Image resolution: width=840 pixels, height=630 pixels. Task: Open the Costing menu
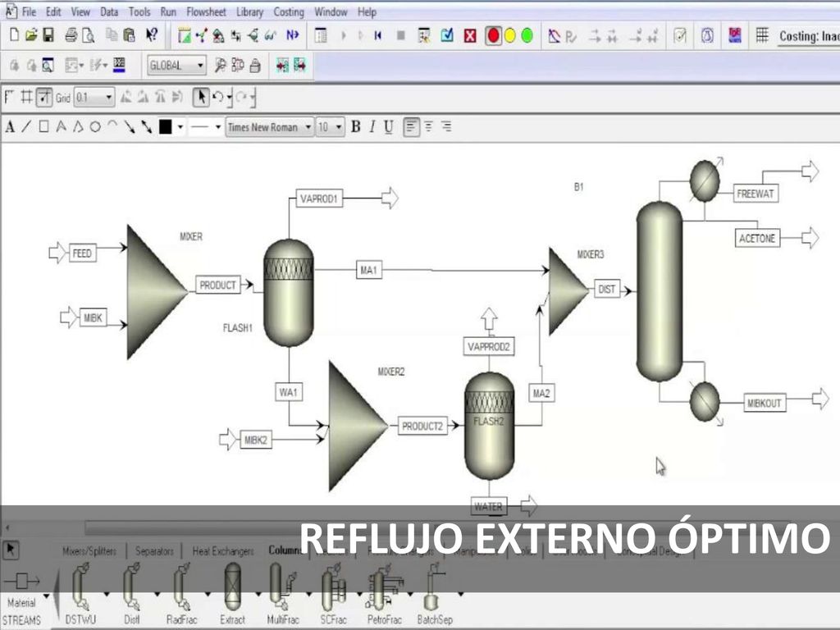(289, 11)
